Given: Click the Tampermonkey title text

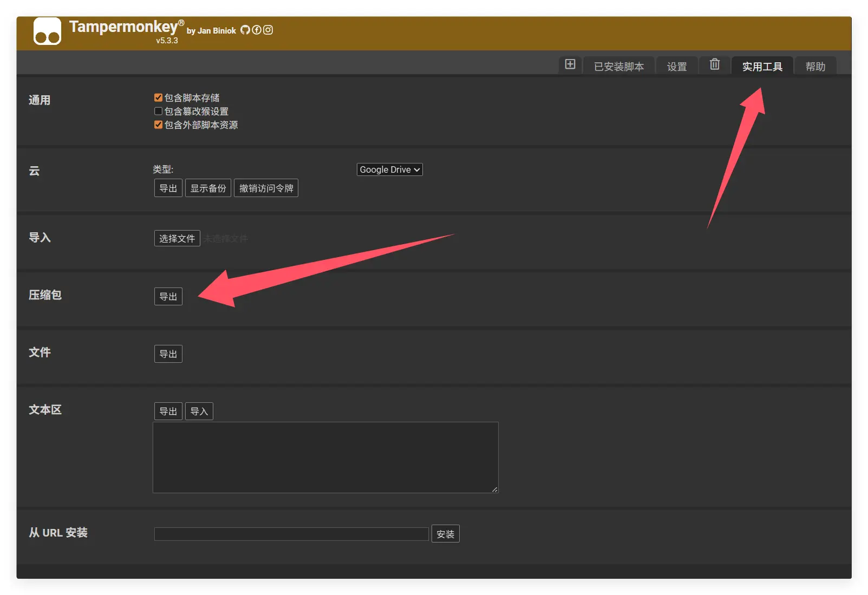Looking at the screenshot, I should 123,27.
